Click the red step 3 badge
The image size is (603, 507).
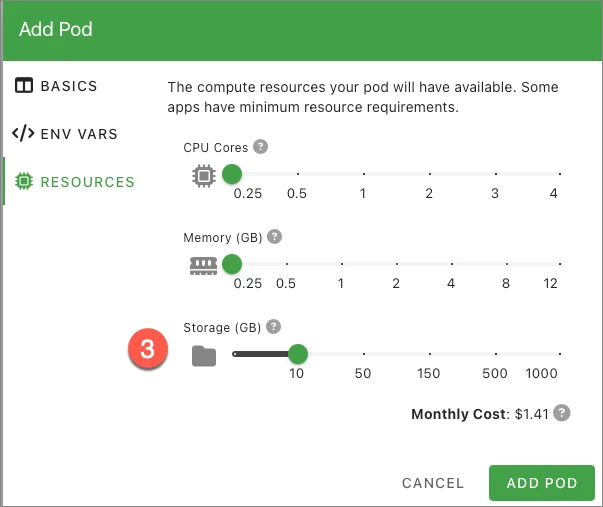(x=147, y=350)
